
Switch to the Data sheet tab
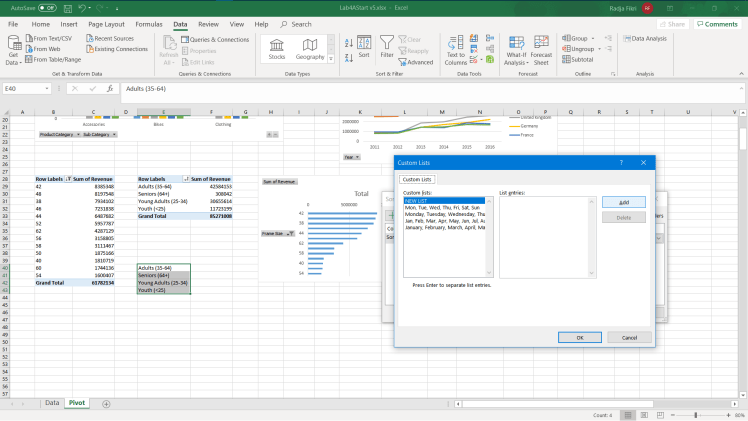coord(52,402)
